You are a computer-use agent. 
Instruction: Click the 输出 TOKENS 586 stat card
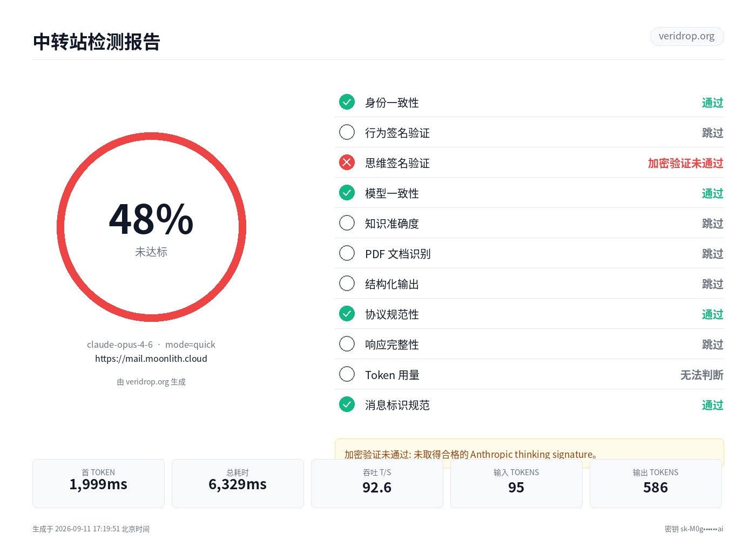coord(656,483)
